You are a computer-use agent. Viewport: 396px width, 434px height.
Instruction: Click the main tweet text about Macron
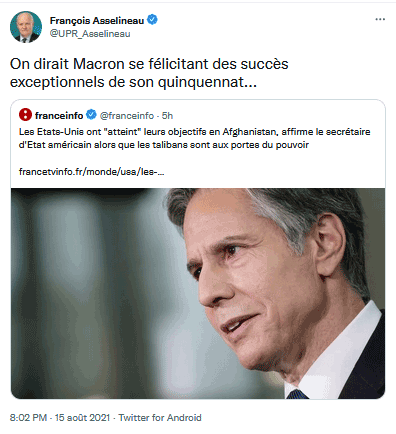click(x=149, y=73)
